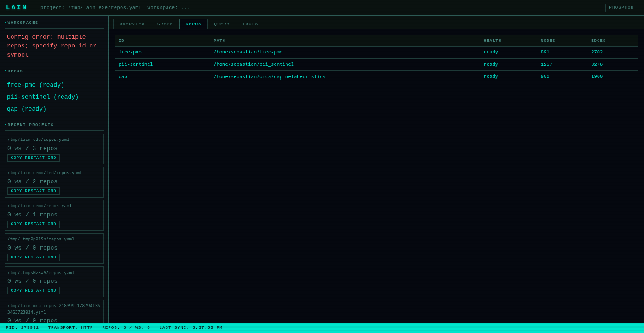Image resolution: width=644 pixels, height=333 pixels.
Task: Click recent project /tmp/.tmpsMz8wA/repos.yaml path
Action: tap(40, 272)
